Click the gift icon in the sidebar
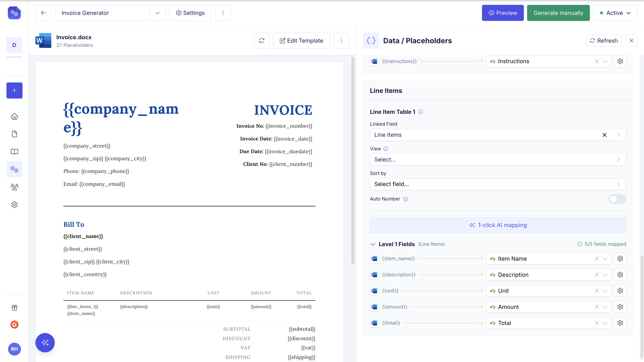 click(14, 307)
